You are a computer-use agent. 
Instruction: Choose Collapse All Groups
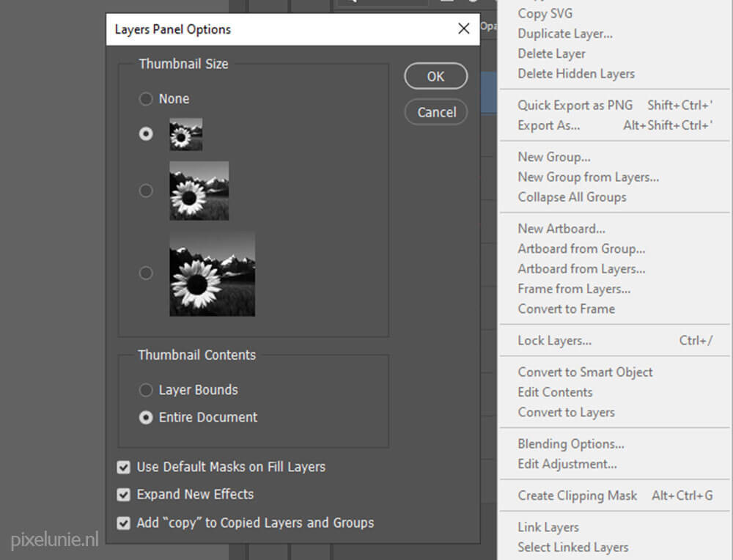tap(572, 197)
